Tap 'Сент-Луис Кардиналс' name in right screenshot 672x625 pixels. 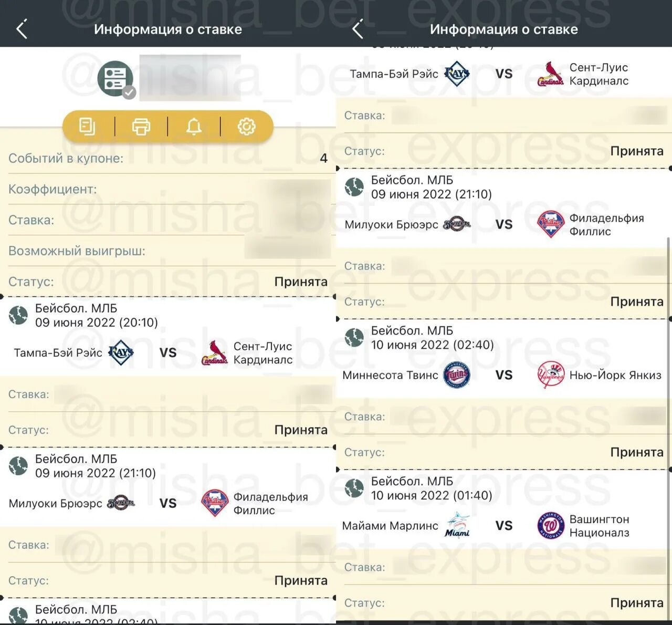click(599, 74)
